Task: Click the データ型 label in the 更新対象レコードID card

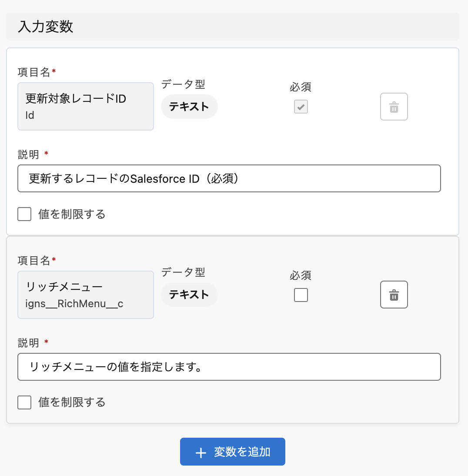Action: point(183,84)
